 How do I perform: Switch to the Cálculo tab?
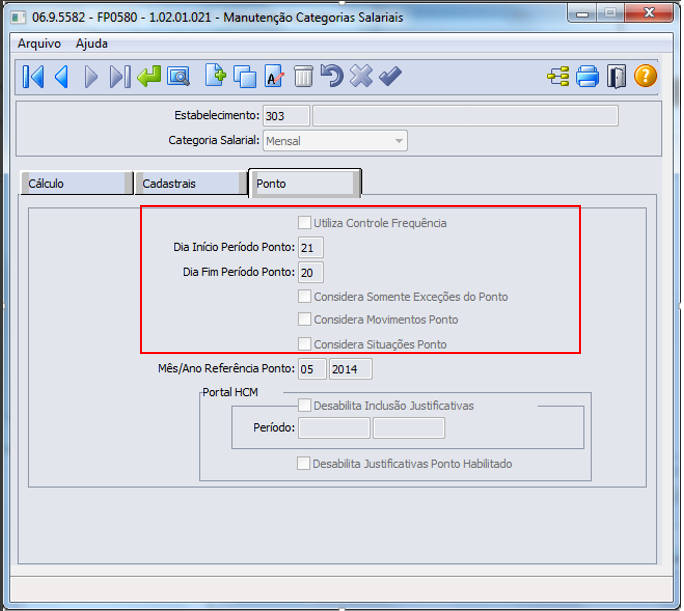77,183
